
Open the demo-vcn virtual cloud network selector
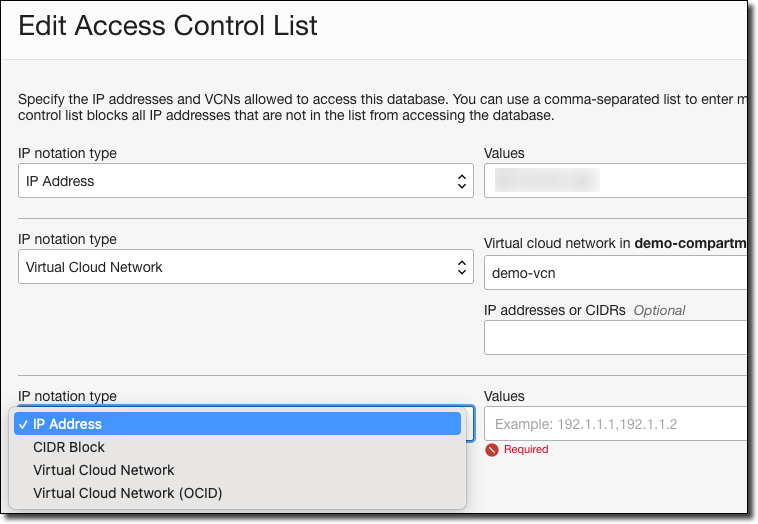pos(616,273)
